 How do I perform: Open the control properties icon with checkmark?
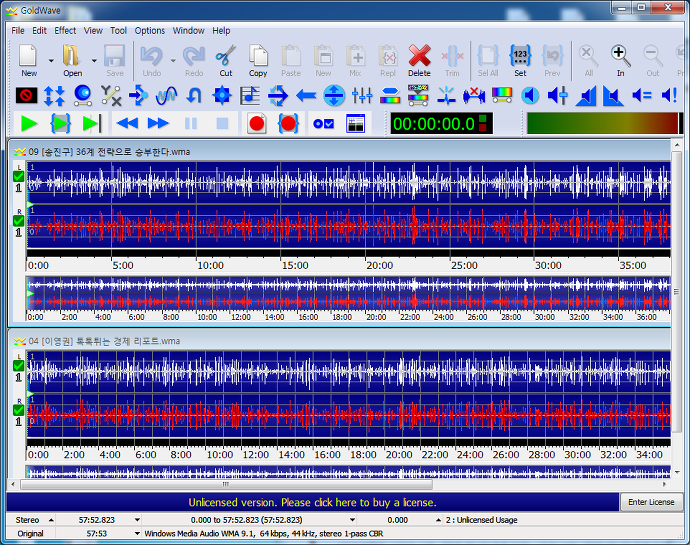[323, 124]
